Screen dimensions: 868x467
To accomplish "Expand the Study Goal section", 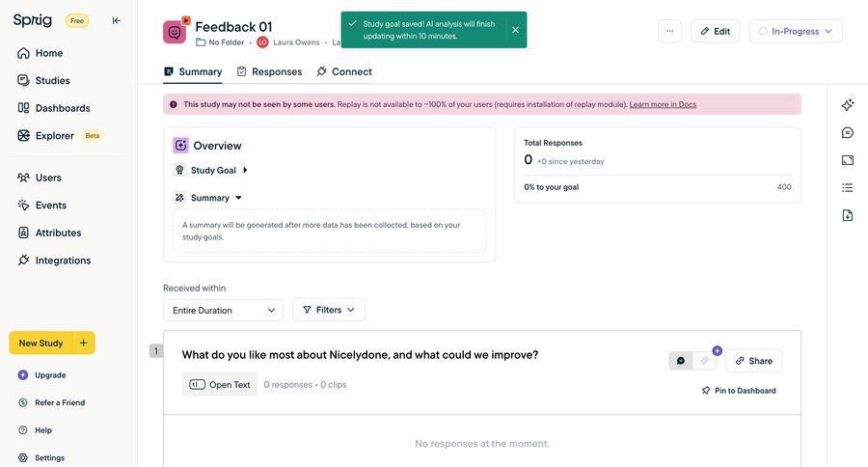I will [x=245, y=170].
